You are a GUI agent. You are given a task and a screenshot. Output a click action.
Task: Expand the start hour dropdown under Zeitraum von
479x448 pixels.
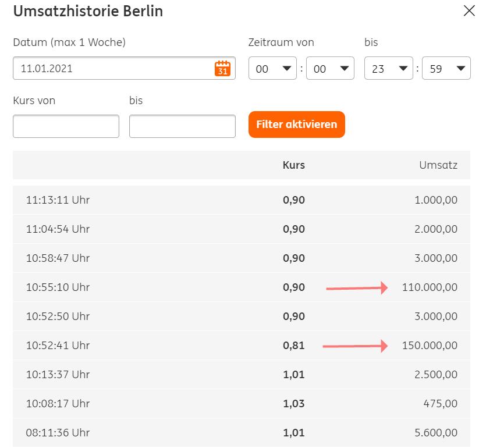point(272,68)
